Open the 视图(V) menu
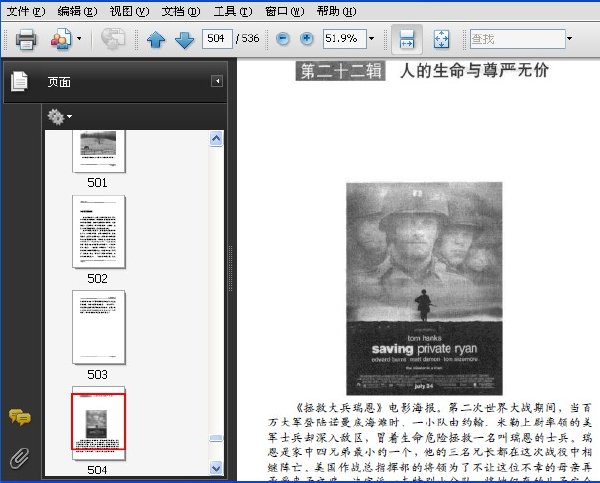 129,11
